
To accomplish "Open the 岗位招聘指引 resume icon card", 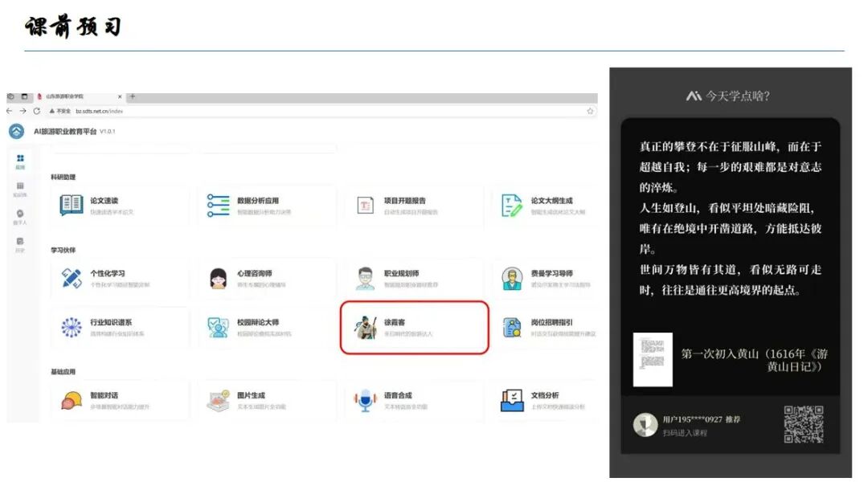I will (x=545, y=327).
